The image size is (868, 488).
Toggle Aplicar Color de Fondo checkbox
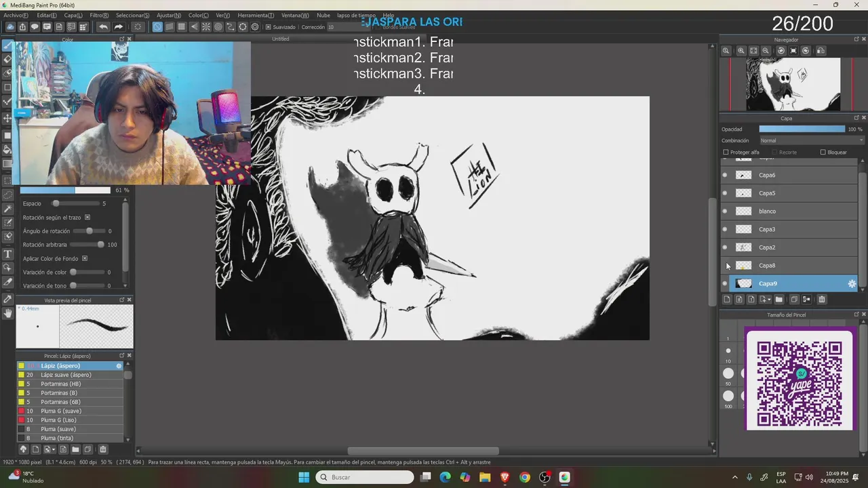coord(85,258)
